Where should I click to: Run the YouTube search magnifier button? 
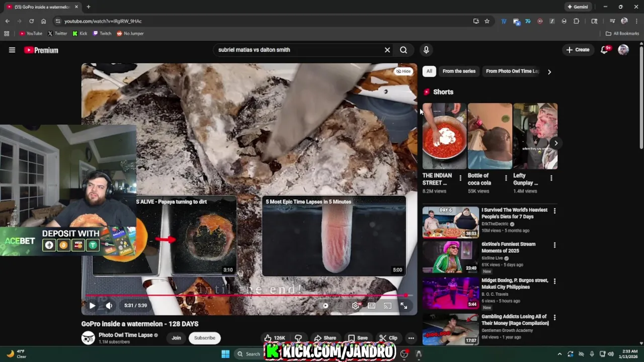click(404, 50)
